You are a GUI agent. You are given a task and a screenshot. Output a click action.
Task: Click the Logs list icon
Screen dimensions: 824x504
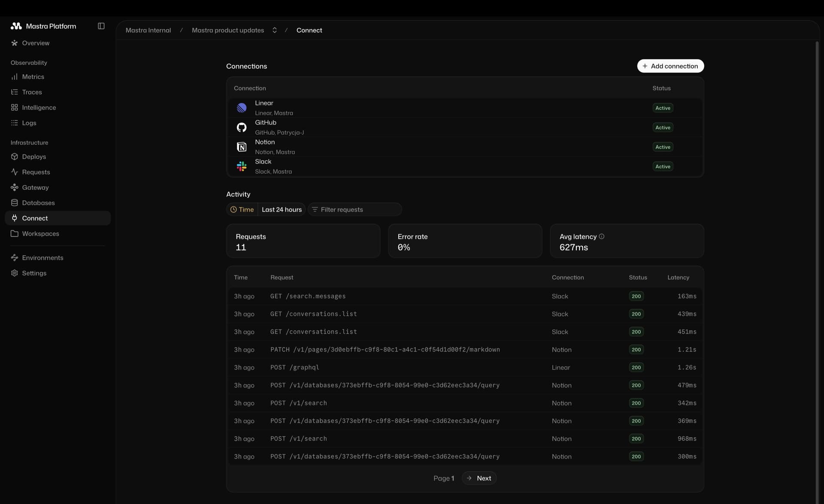(x=15, y=123)
